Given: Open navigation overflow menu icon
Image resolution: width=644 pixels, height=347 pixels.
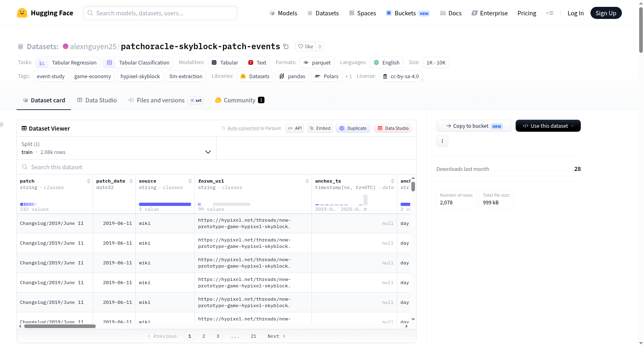Looking at the screenshot, I should [x=549, y=13].
